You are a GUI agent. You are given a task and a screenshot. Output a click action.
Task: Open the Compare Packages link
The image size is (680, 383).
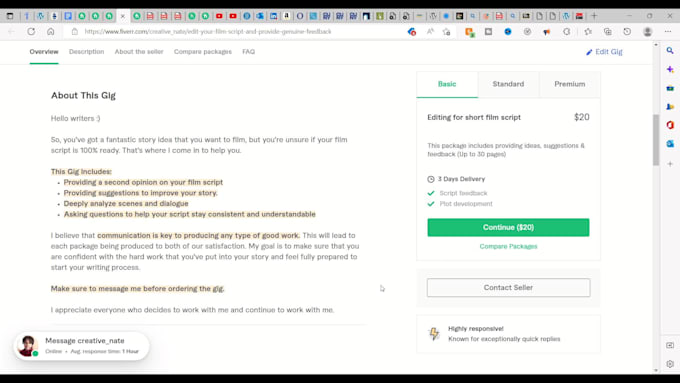pos(508,246)
